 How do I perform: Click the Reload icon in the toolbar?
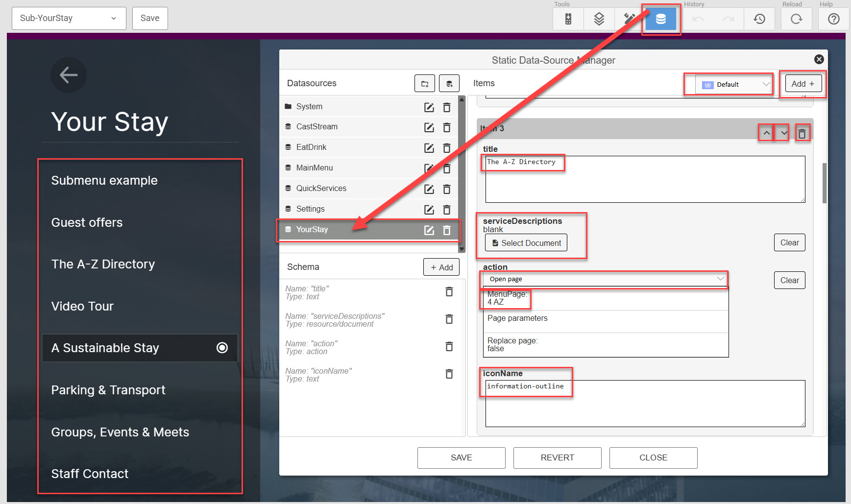[796, 19]
